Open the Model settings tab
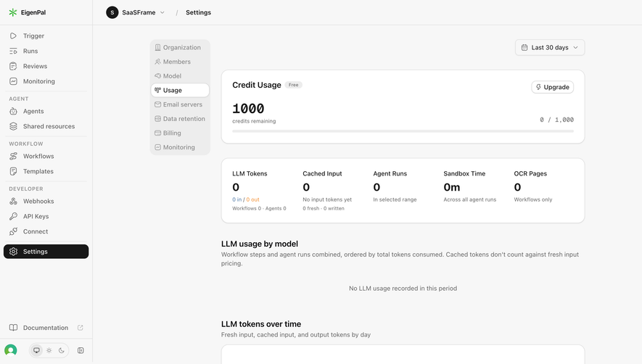The image size is (642, 364). click(x=180, y=76)
